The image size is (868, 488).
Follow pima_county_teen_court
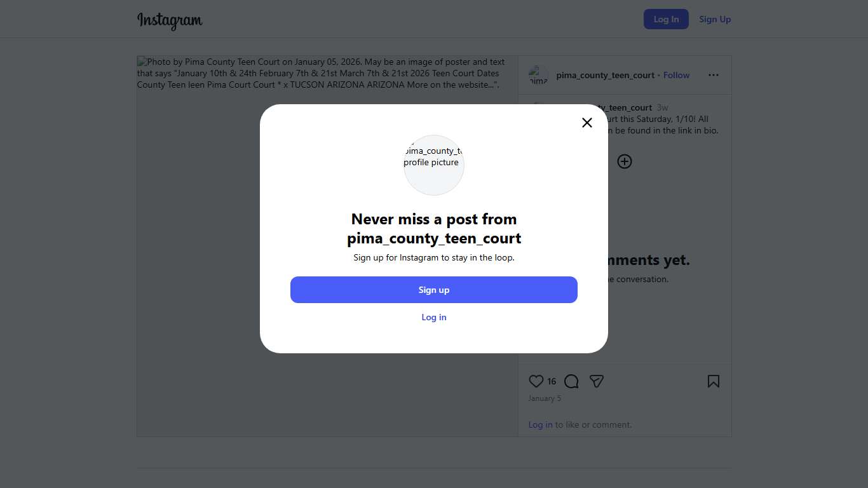coord(676,75)
